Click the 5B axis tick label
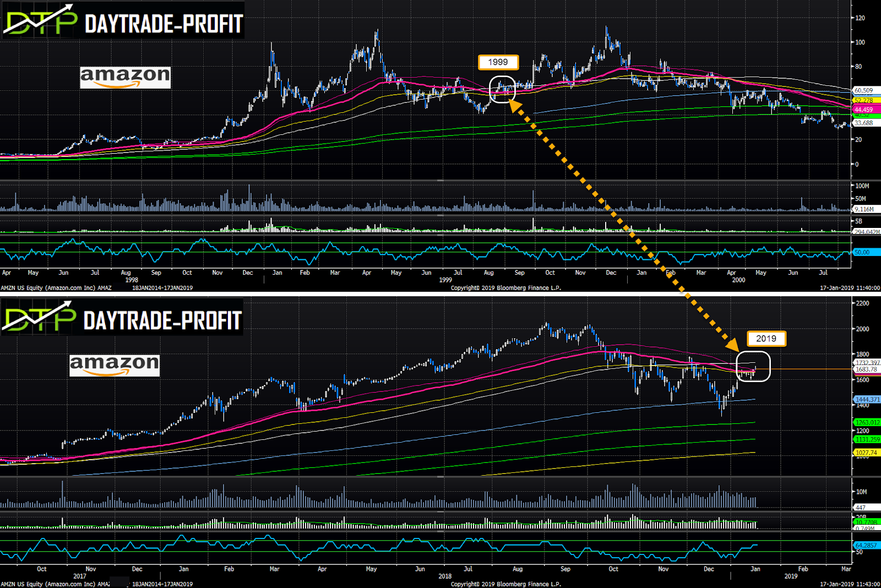This screenshot has height=588, width=881. click(859, 221)
